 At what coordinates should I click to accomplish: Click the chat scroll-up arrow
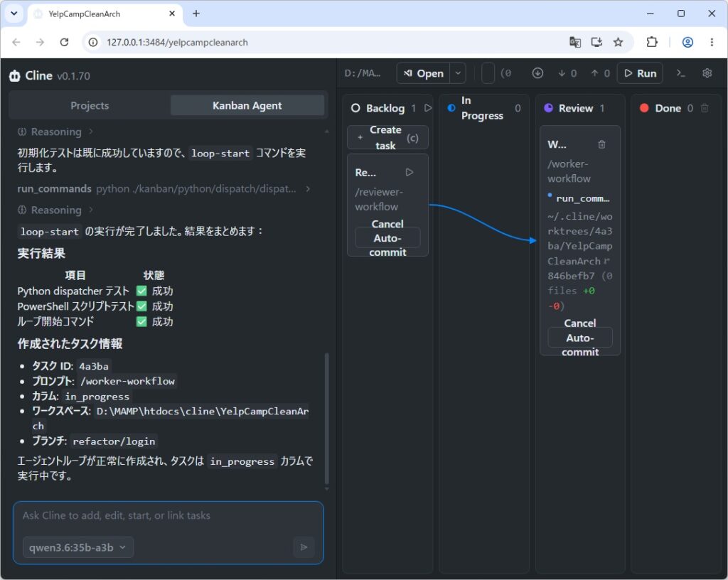[x=327, y=131]
